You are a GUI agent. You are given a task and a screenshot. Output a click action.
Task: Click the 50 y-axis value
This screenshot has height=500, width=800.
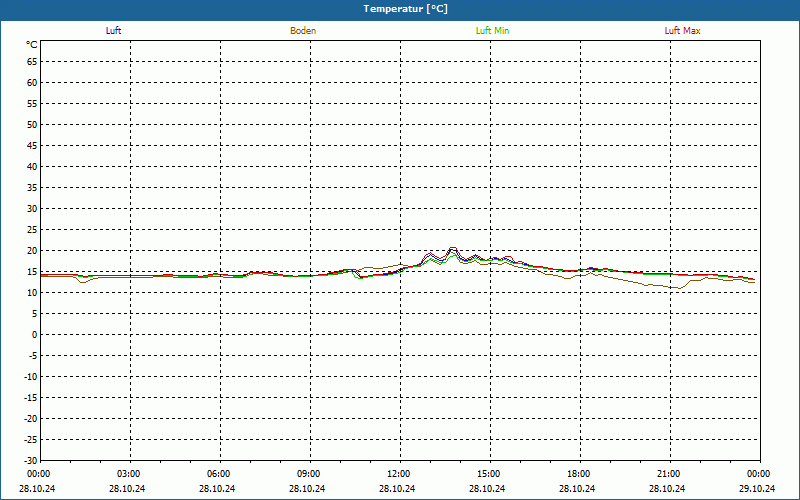pyautogui.click(x=32, y=124)
